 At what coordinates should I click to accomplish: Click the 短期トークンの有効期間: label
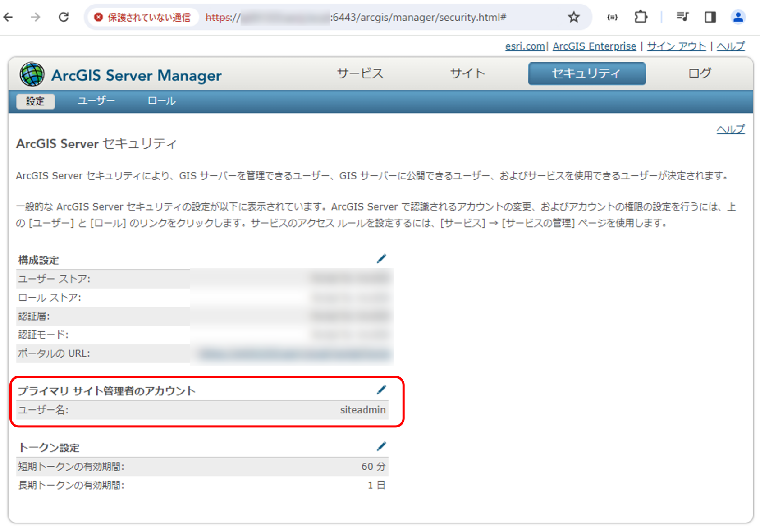[x=71, y=467]
